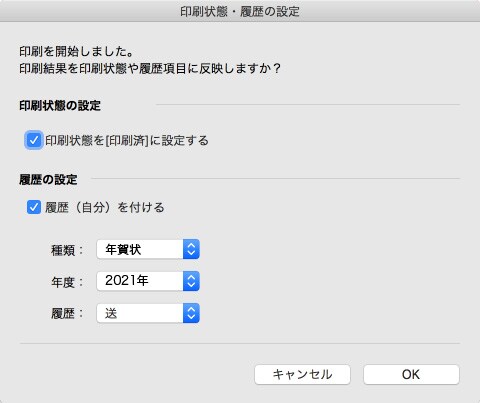Click the blue arrow stepper on the 年賀状 popup
The image size is (480, 403).
[x=191, y=249]
